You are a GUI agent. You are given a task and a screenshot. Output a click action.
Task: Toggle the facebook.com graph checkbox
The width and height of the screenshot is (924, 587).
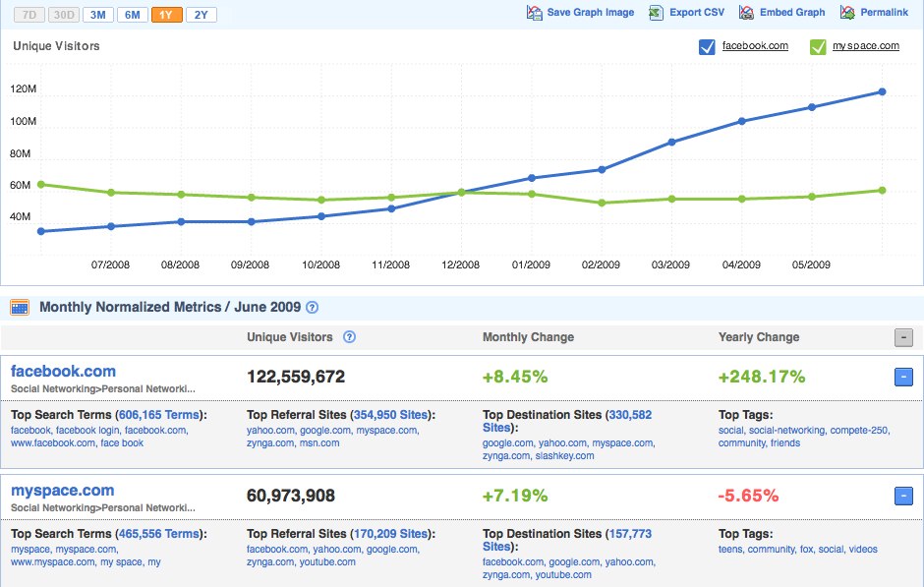coord(707,46)
